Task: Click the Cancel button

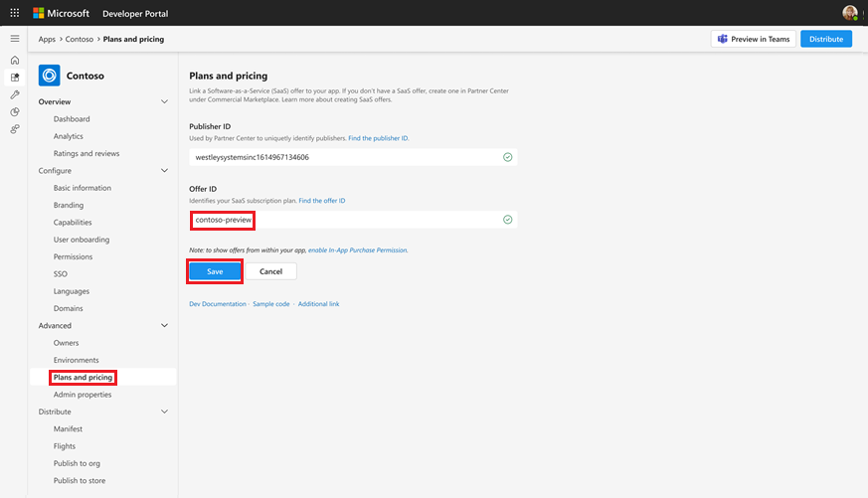Action: [270, 271]
